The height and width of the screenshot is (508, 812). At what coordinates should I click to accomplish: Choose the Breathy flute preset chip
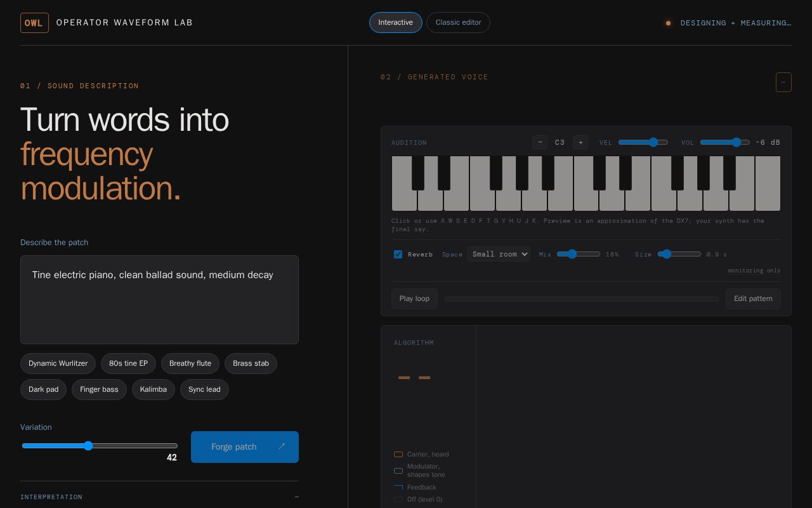tap(190, 363)
